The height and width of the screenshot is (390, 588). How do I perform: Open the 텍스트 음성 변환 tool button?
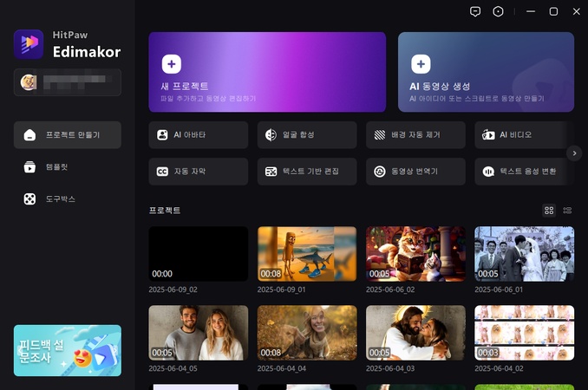(x=524, y=172)
